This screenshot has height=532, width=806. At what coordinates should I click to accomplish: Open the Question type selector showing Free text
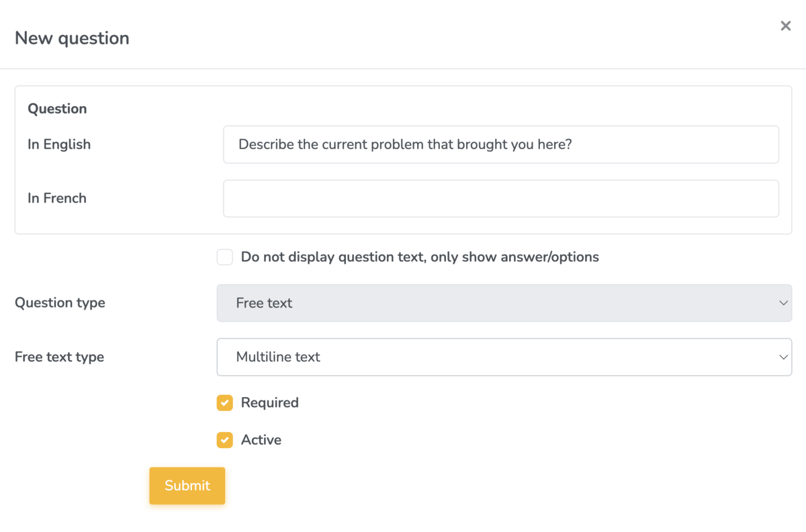[504, 303]
